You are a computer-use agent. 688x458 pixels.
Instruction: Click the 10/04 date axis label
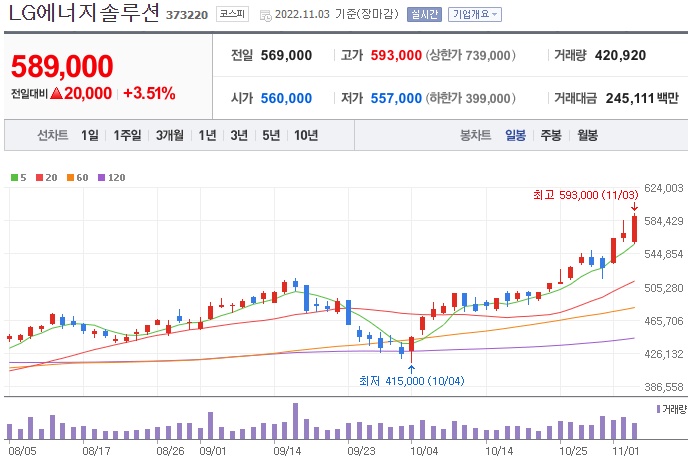coord(424,451)
